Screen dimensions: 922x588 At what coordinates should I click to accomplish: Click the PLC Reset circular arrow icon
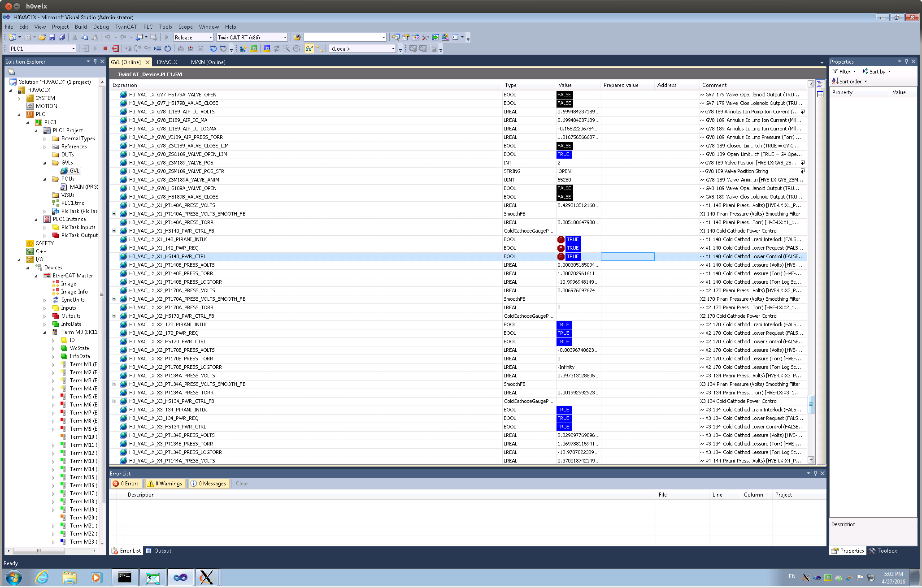pyautogui.click(x=168, y=48)
